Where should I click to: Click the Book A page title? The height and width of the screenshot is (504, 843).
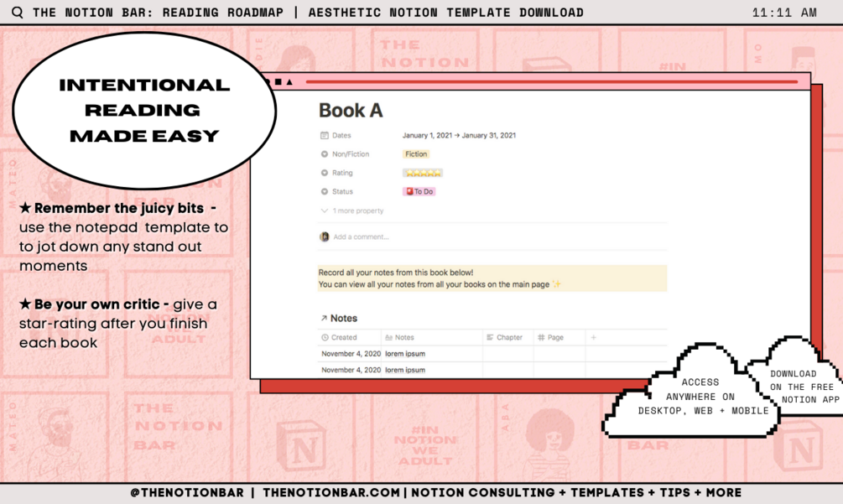tap(351, 111)
